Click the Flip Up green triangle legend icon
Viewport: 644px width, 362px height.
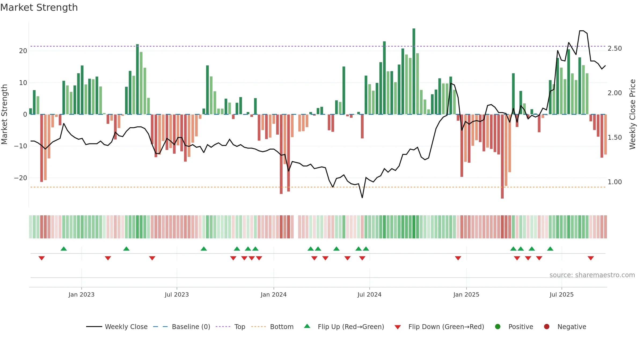click(307, 326)
